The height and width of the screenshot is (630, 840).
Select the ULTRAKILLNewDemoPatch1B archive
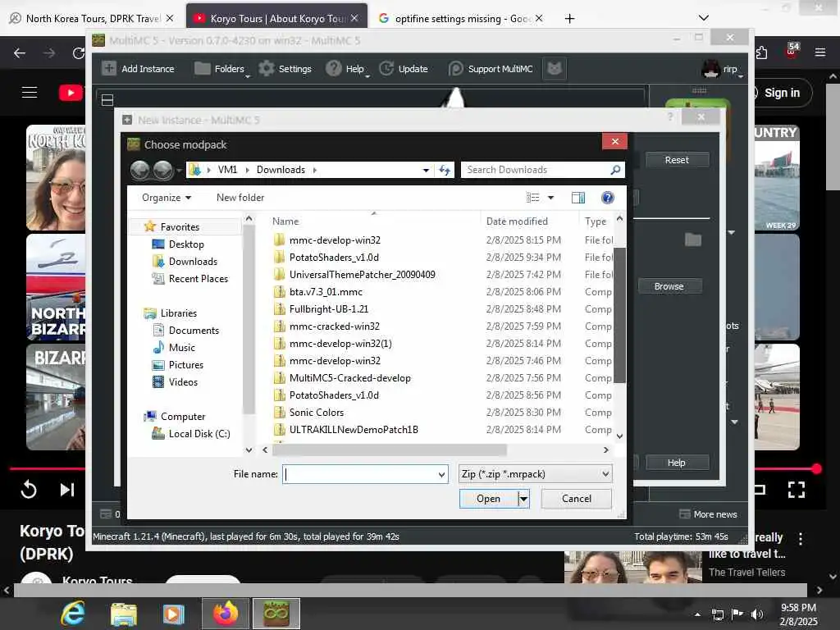pyautogui.click(x=354, y=430)
